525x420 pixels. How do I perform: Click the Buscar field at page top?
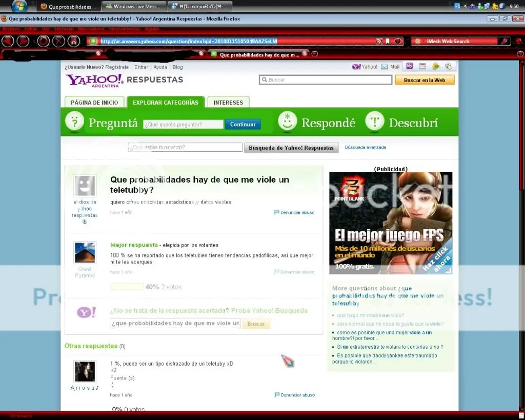(x=326, y=79)
